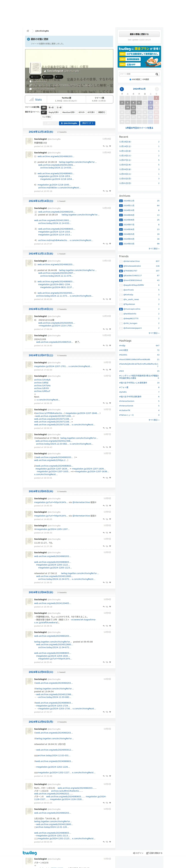Select 古→新 sort order
186x868 pixels.
(59, 107)
